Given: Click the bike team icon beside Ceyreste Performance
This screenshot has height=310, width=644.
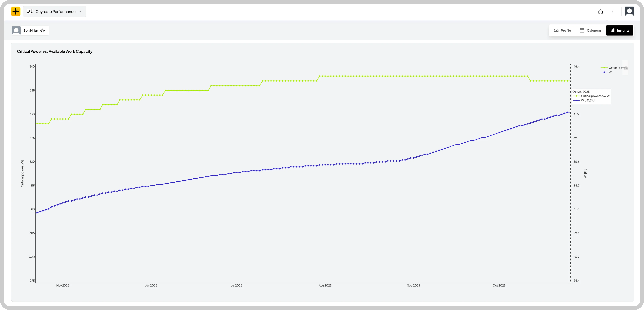Looking at the screenshot, I should tap(30, 11).
